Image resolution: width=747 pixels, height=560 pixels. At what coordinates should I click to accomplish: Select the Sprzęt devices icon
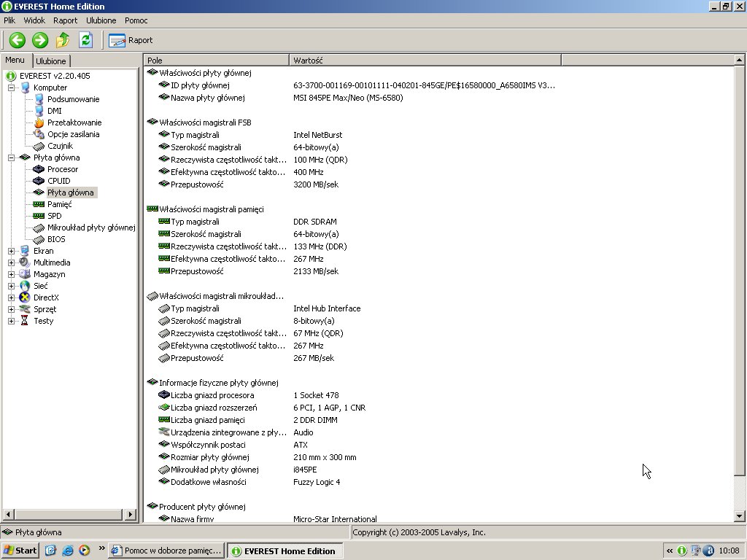pyautogui.click(x=25, y=309)
